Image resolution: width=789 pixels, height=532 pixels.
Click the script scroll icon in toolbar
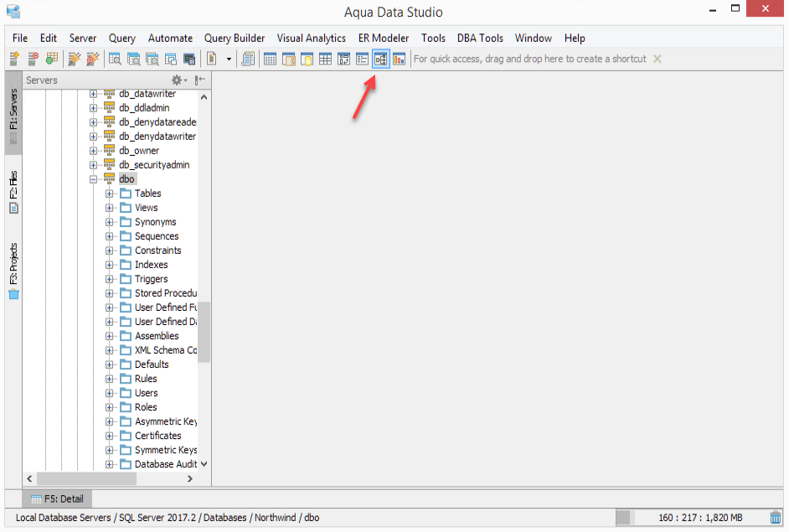pyautogui.click(x=248, y=59)
